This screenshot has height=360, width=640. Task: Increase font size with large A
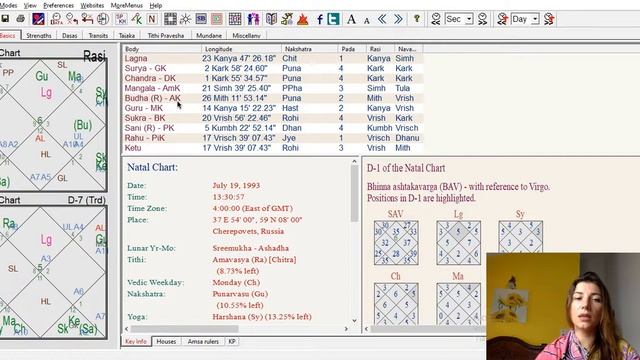(x=351, y=19)
